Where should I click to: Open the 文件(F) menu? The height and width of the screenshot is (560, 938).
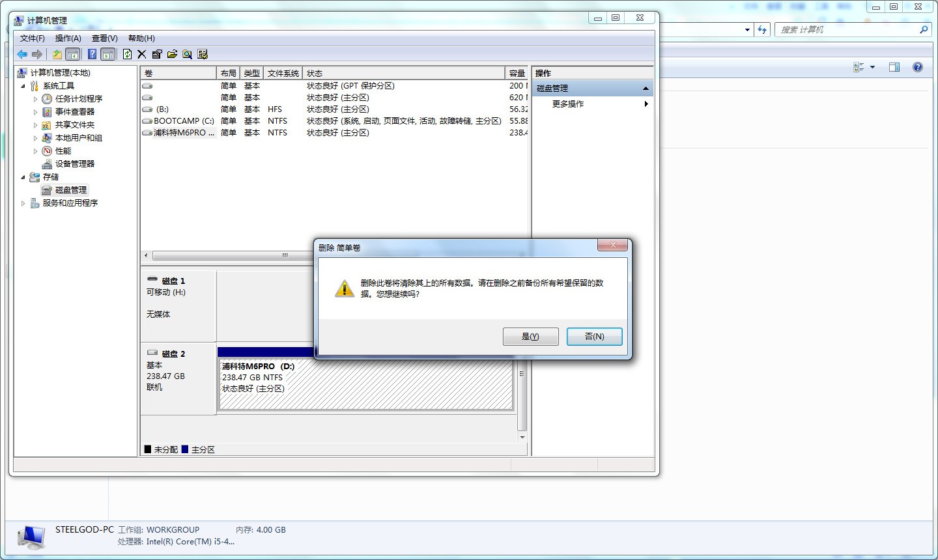pos(33,38)
